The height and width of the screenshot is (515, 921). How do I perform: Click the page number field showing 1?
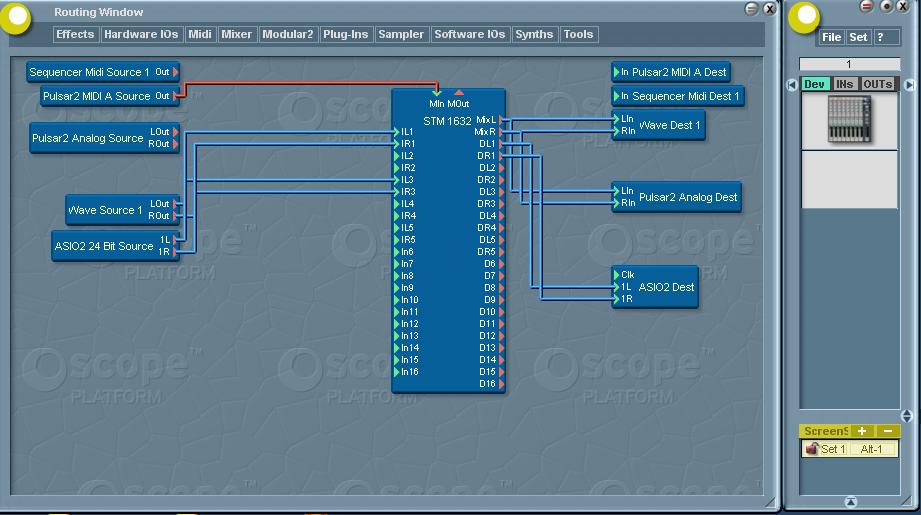click(x=849, y=64)
